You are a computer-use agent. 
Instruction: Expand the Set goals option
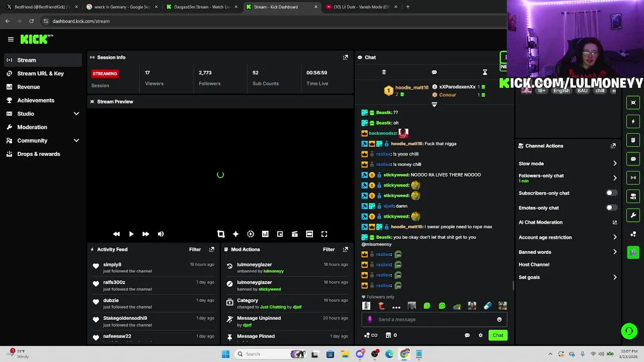(x=615, y=277)
